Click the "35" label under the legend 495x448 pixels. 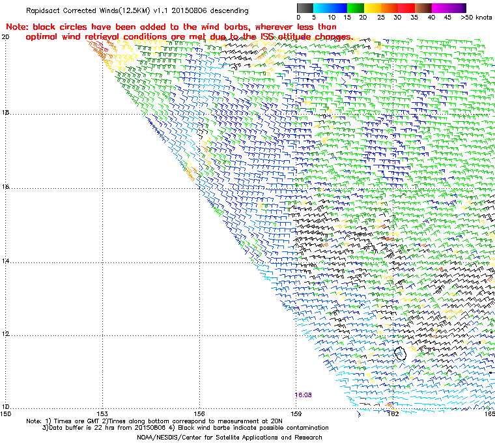click(414, 18)
